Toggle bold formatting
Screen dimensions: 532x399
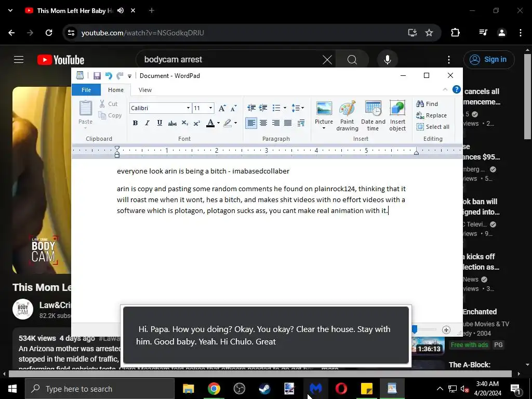[x=135, y=123]
